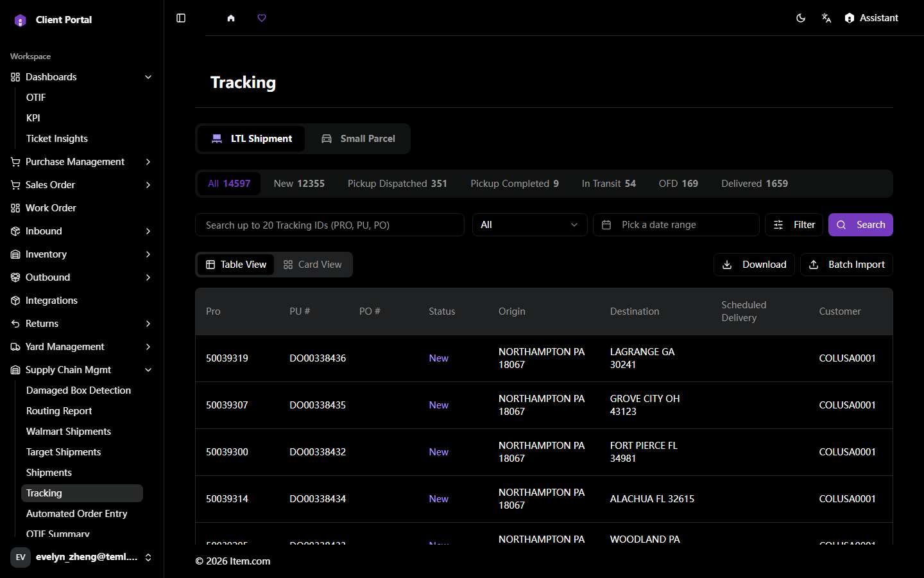Filter by Pickup Dispatched status
This screenshot has height=578, width=924.
coord(397,184)
